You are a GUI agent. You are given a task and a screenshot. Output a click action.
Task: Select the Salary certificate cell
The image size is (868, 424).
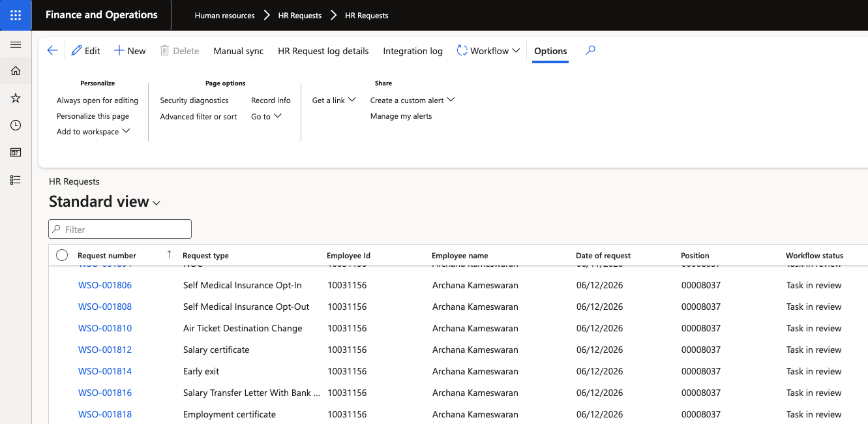217,350
